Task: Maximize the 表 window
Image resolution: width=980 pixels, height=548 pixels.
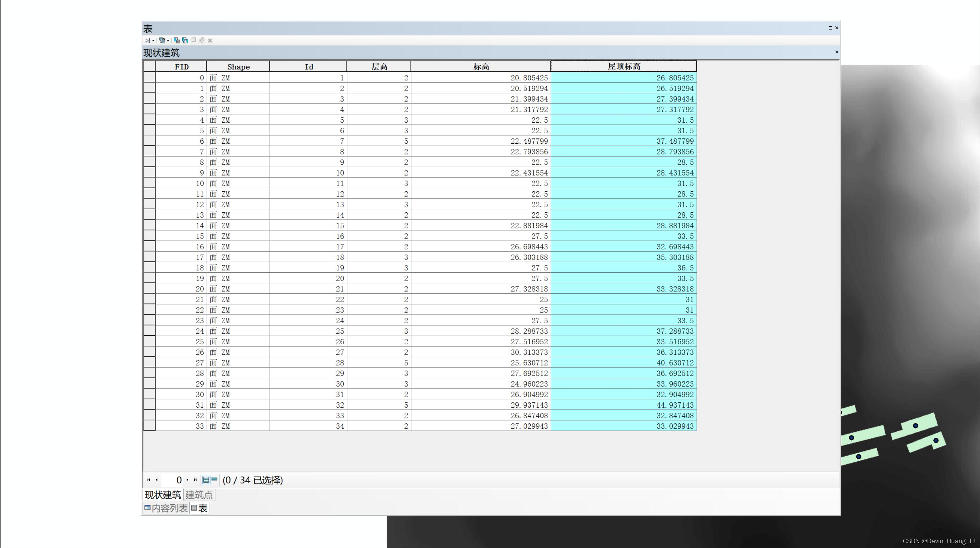Action: 830,28
